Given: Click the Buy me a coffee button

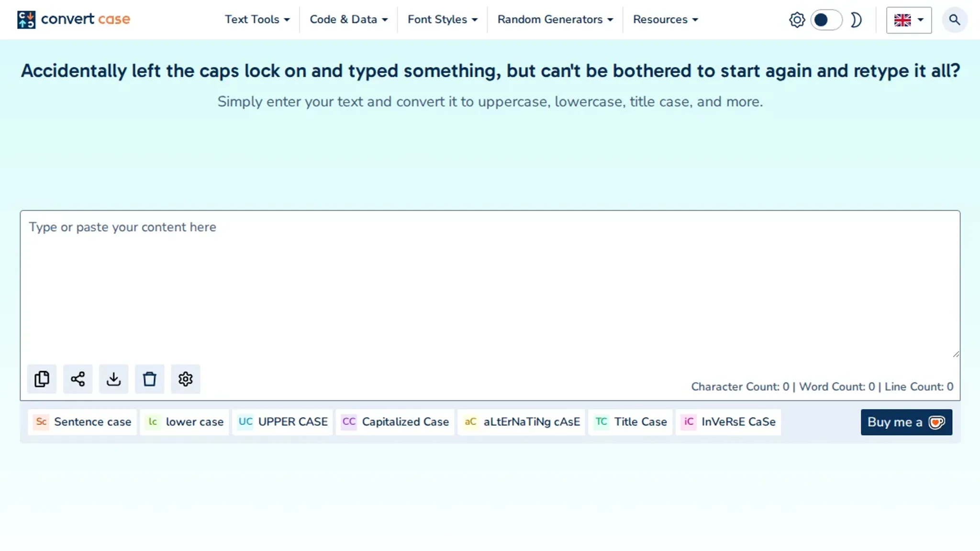Looking at the screenshot, I should (906, 422).
